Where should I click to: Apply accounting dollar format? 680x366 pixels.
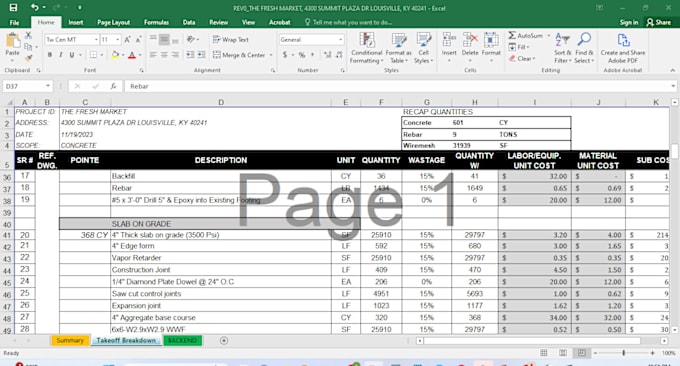[x=285, y=55]
